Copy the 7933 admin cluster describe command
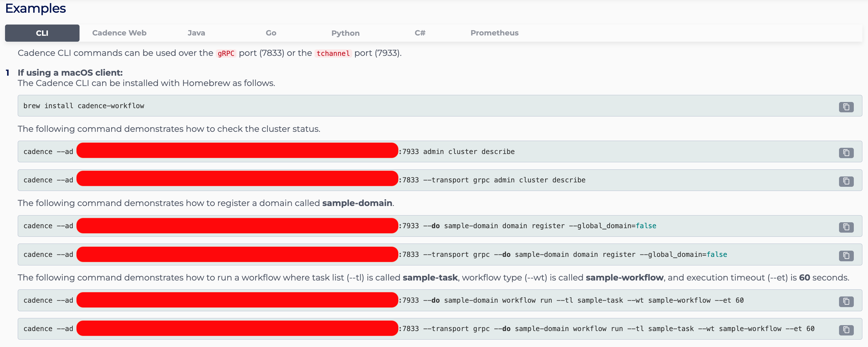The width and height of the screenshot is (868, 347). click(846, 153)
